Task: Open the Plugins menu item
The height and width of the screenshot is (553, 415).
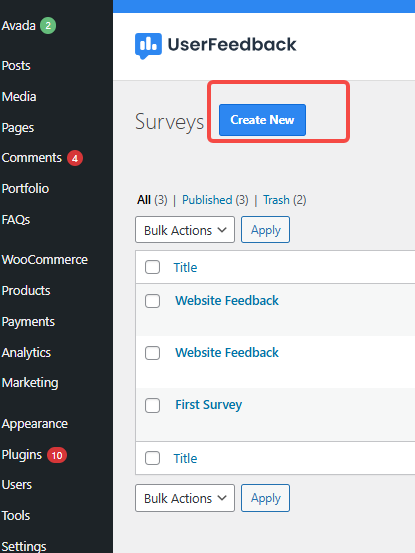Action: point(22,455)
